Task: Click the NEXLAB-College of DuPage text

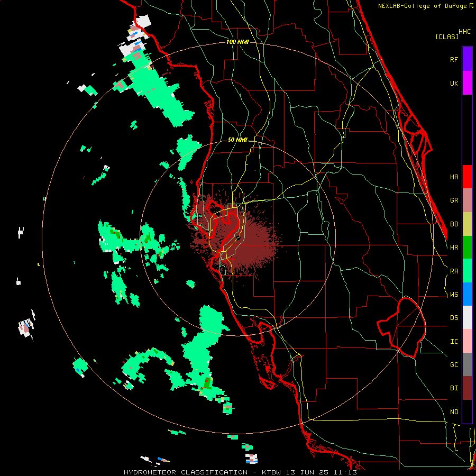Action: point(423,6)
